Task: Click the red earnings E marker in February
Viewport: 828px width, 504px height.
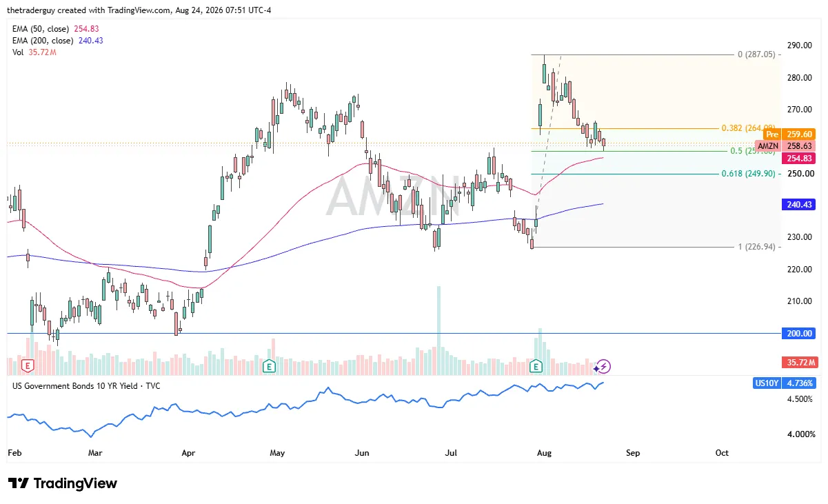Action: click(28, 365)
